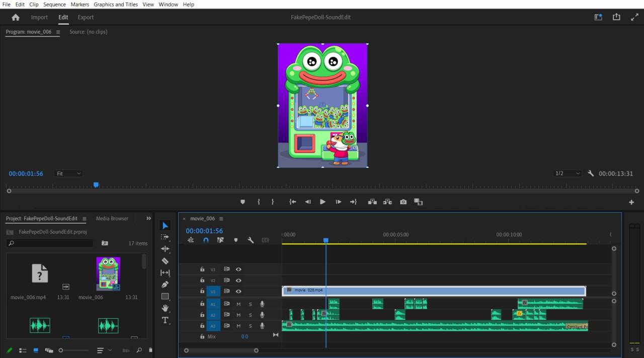The image size is (644, 358).
Task: Play the sequence in Program Monitor
Action: point(323,202)
